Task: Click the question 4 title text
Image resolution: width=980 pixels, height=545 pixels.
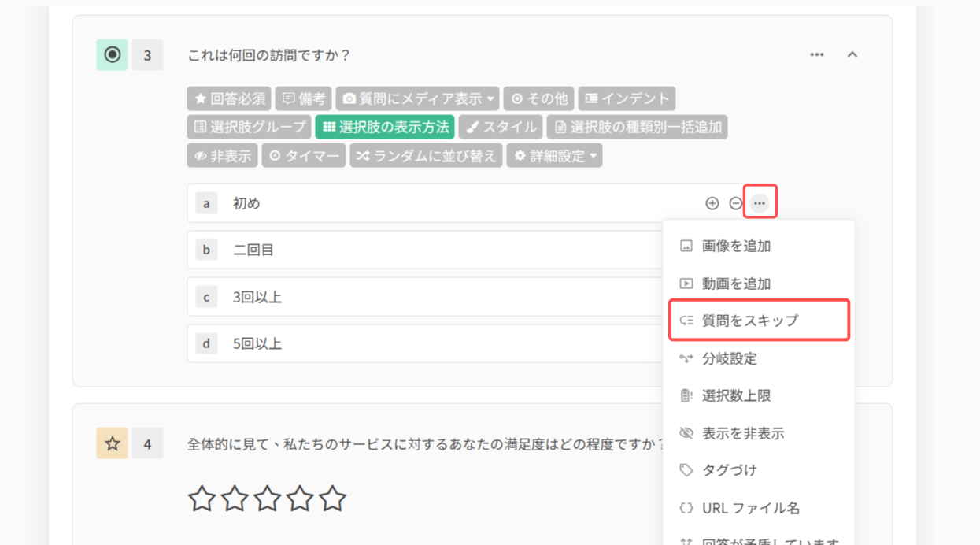Action: point(426,444)
